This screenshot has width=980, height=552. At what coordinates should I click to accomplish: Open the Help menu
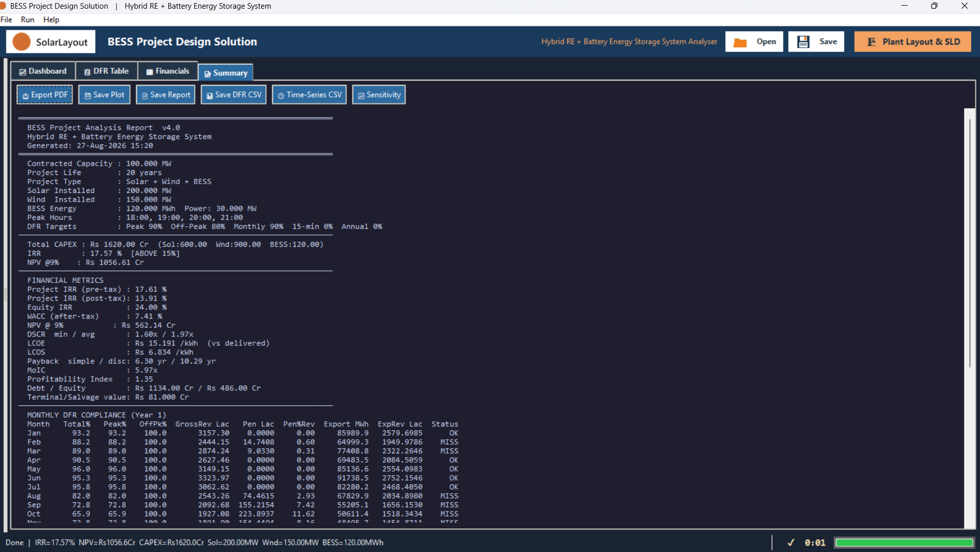tap(51, 19)
